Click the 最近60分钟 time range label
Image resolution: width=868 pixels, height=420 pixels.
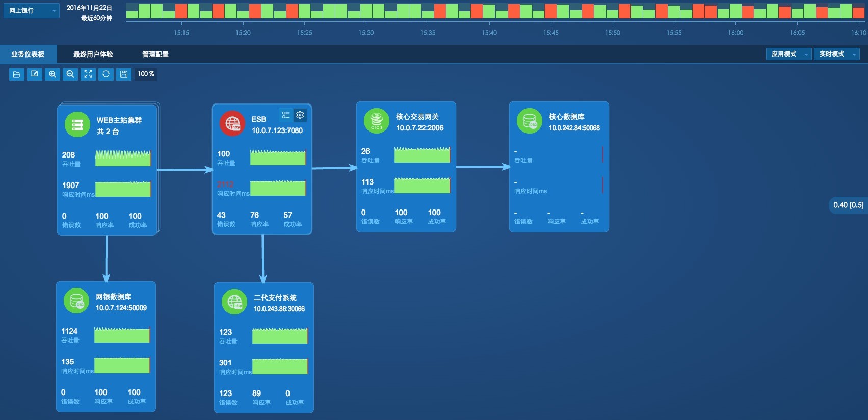click(x=96, y=18)
